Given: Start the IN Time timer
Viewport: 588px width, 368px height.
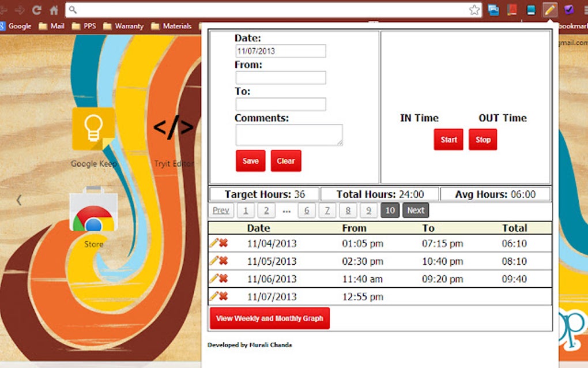Looking at the screenshot, I should [448, 140].
